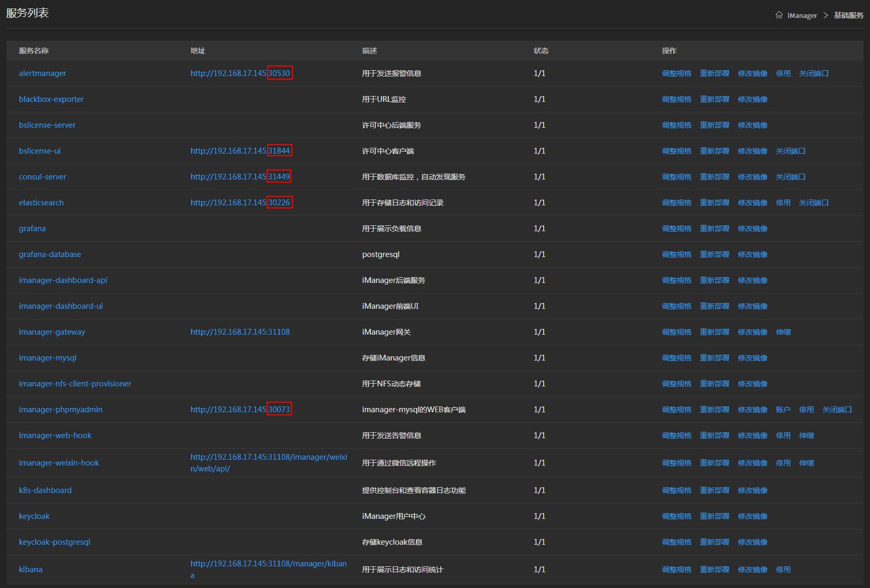Click 关闭端口 for bslicense-ui
Viewport: 870px width, 588px height.
(790, 151)
